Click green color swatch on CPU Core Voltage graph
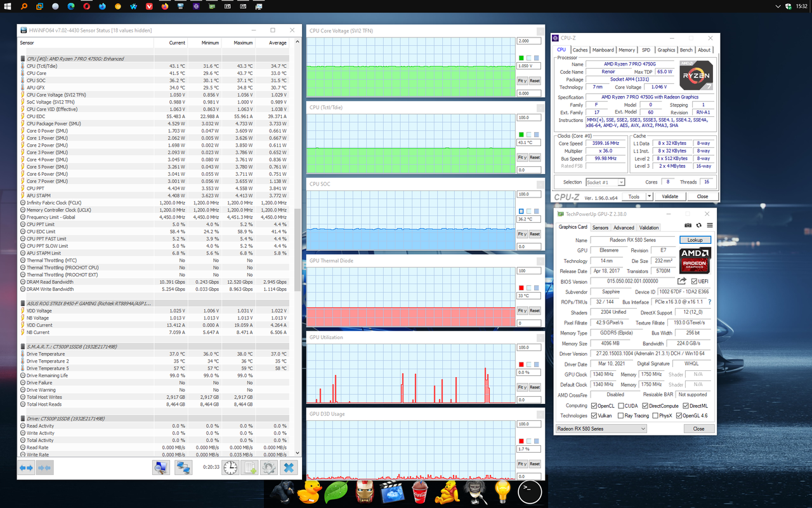The width and height of the screenshot is (812, 508). coord(521,58)
